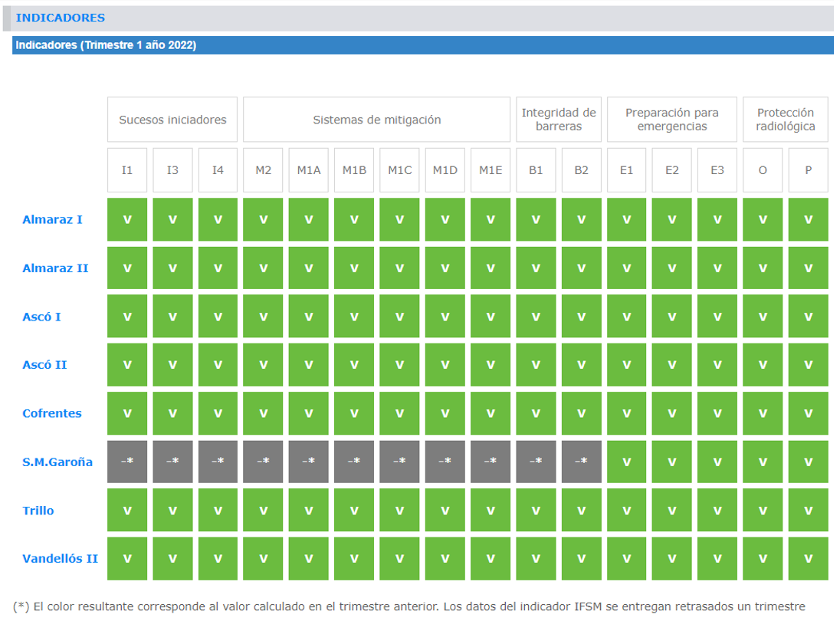Click Vandellós II P indicator cell
This screenshot has height=621, width=840.
[x=808, y=558]
